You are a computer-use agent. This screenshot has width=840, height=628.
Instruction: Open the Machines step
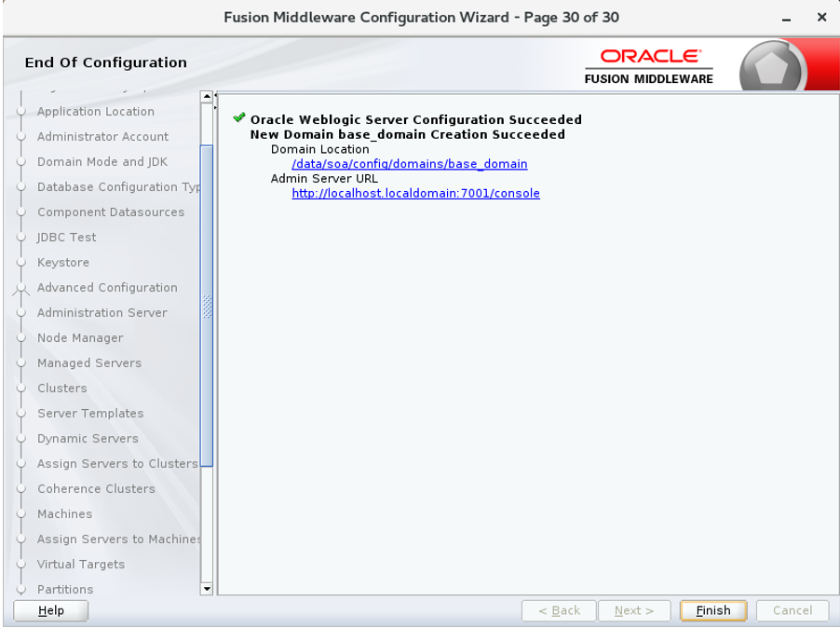(x=64, y=514)
